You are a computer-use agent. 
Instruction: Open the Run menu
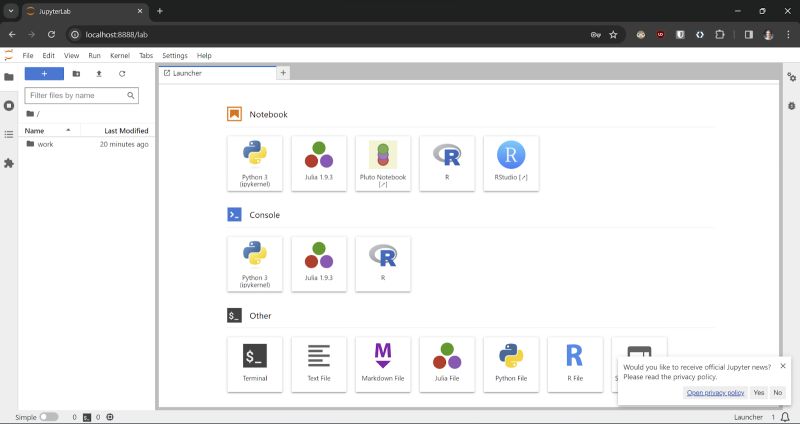(94, 56)
